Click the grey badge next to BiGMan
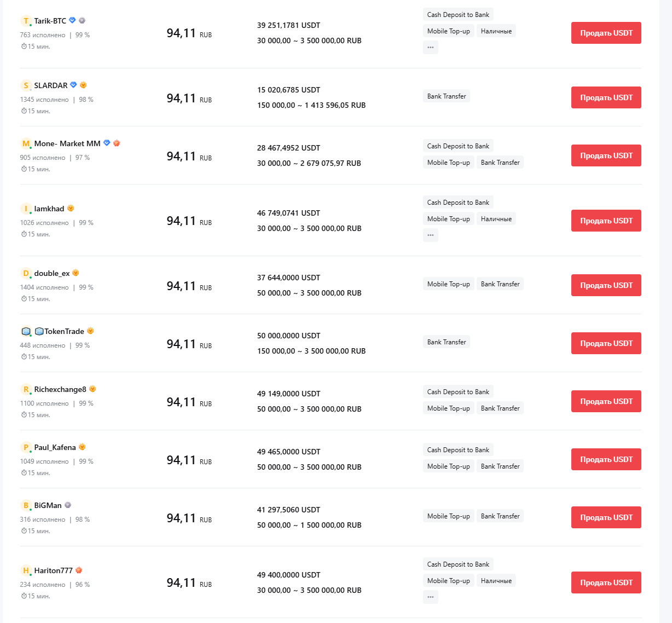672x623 pixels. coord(68,505)
